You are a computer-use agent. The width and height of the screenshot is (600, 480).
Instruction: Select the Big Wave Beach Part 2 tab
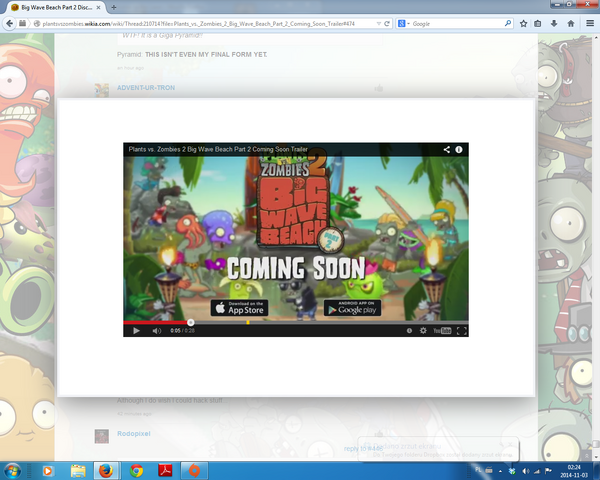[56, 7]
